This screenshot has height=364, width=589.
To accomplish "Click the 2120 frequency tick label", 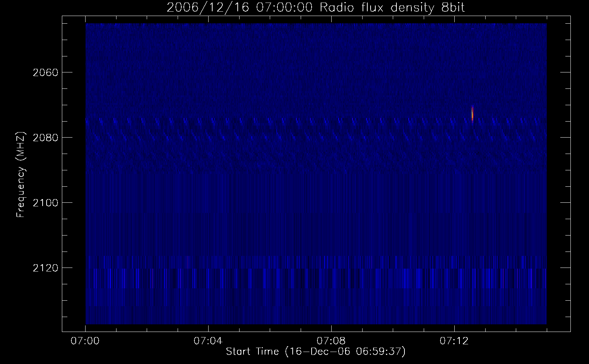I will 45,268.
